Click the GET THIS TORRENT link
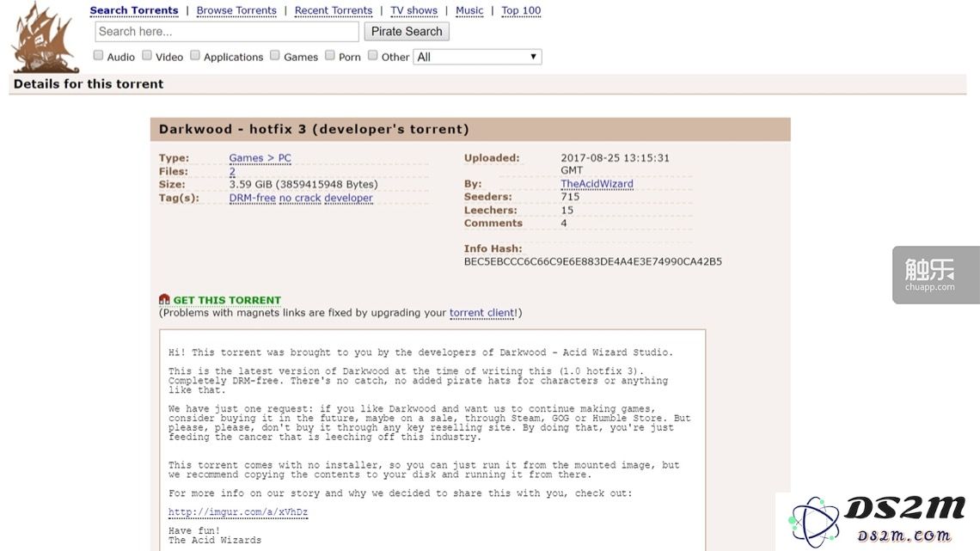Viewport: 980px width, 551px height. (x=227, y=300)
